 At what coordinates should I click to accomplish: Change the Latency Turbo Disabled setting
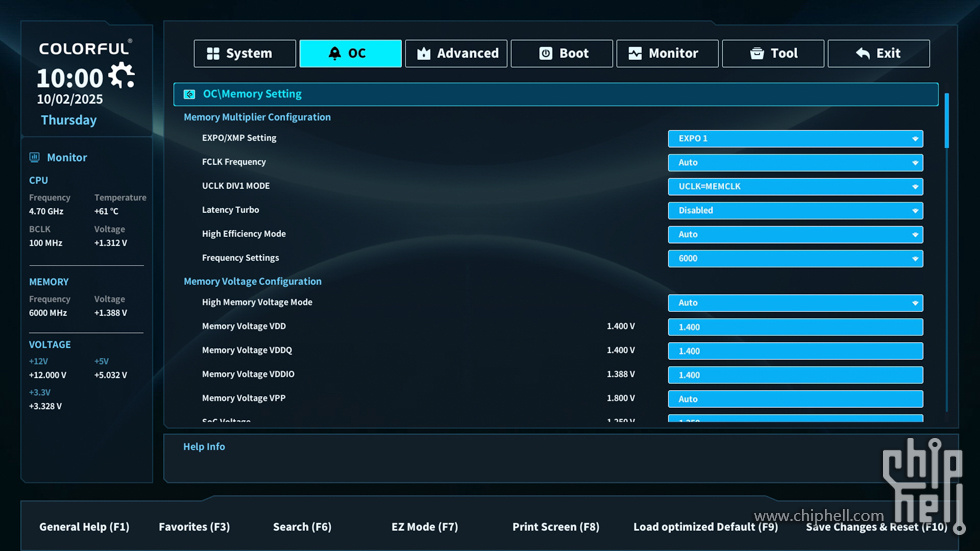(x=795, y=211)
